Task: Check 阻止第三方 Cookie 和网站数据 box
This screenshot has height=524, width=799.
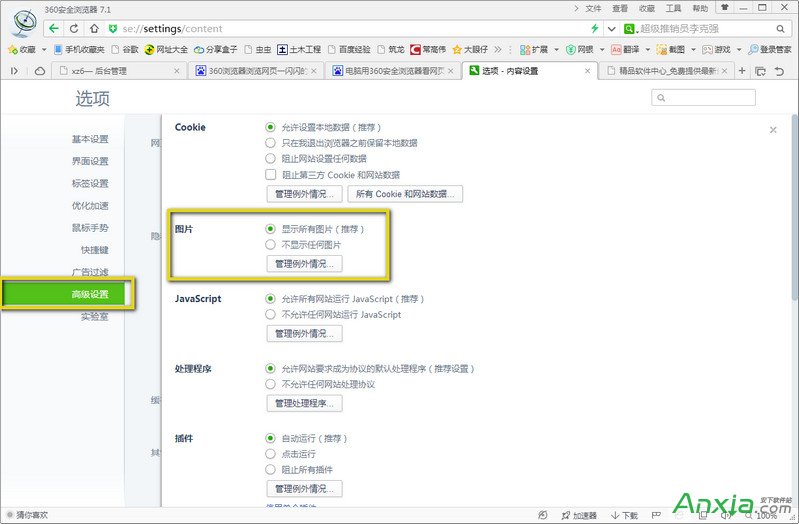Action: click(x=271, y=175)
